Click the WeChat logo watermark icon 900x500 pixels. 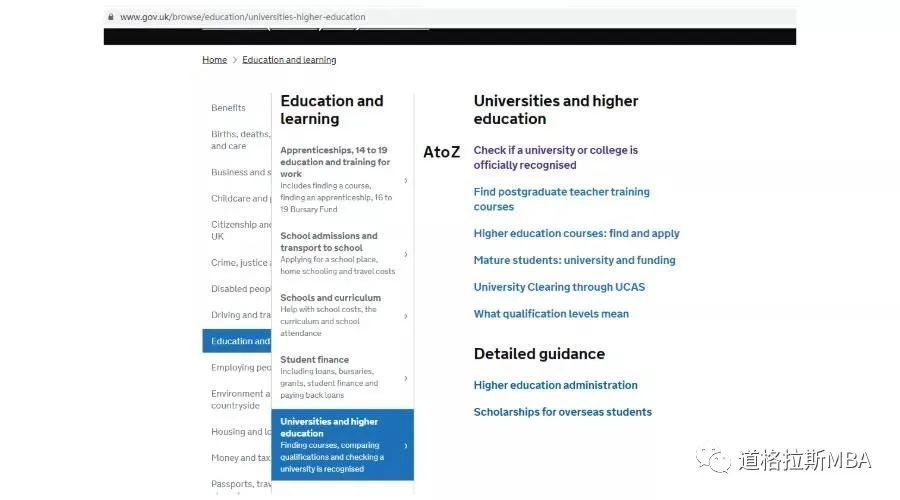tap(713, 459)
